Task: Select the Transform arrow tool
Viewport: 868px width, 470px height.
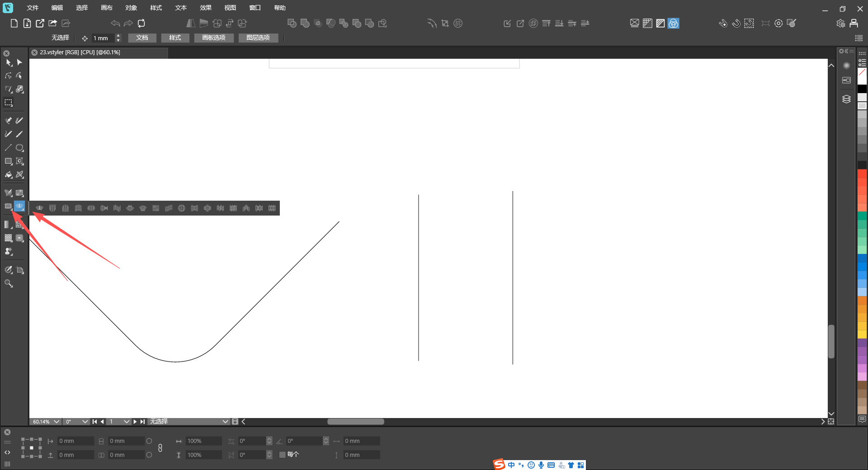Action: coord(9,62)
